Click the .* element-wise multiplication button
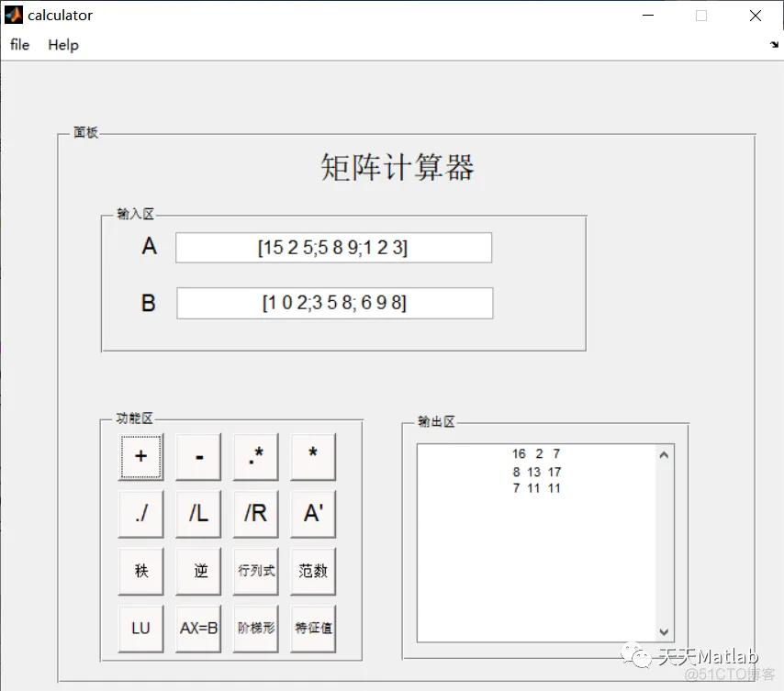Image resolution: width=784 pixels, height=691 pixels. click(x=255, y=456)
